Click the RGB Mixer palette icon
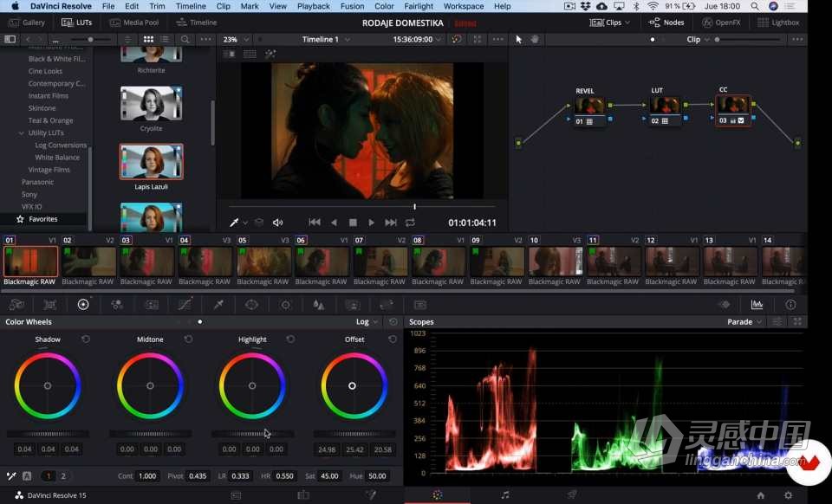Image resolution: width=832 pixels, height=504 pixels. (117, 305)
